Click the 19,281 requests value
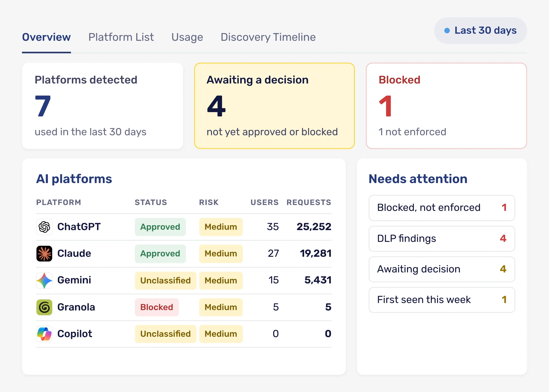Viewport: 549px width, 392px height. tap(315, 253)
